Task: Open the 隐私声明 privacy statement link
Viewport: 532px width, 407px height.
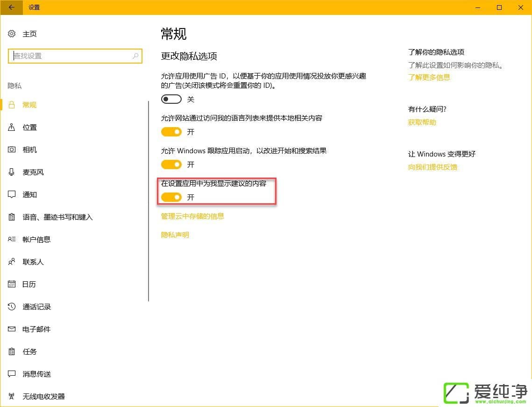Action: click(175, 235)
